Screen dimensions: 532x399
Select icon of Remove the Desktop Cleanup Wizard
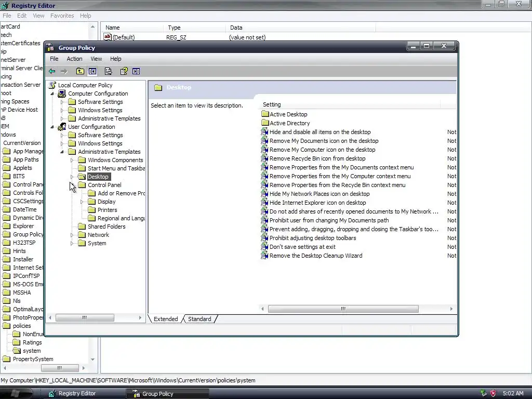(264, 256)
